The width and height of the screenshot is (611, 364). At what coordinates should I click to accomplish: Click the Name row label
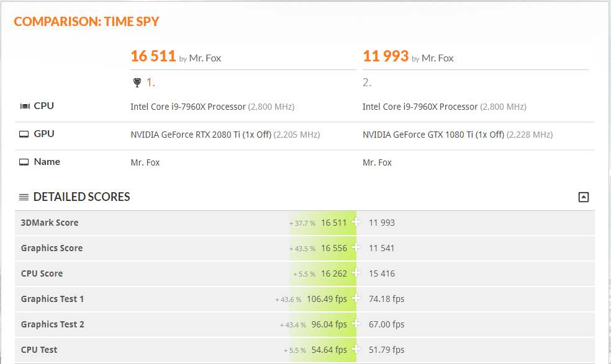tap(47, 162)
